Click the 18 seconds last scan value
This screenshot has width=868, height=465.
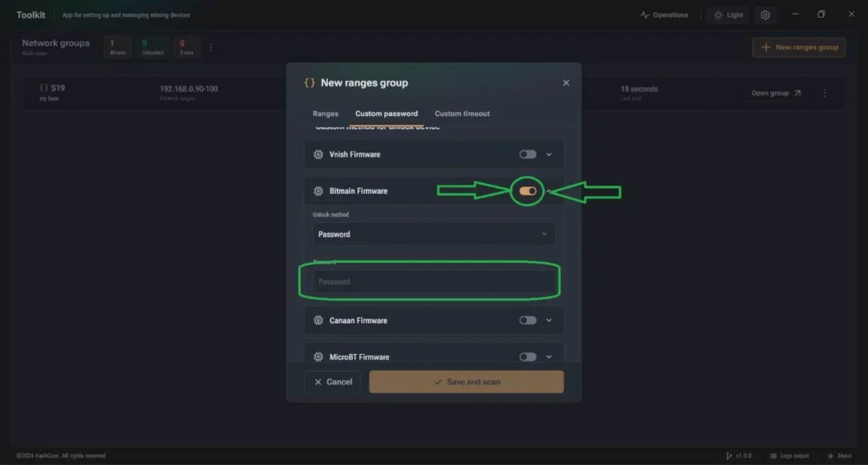click(x=639, y=88)
